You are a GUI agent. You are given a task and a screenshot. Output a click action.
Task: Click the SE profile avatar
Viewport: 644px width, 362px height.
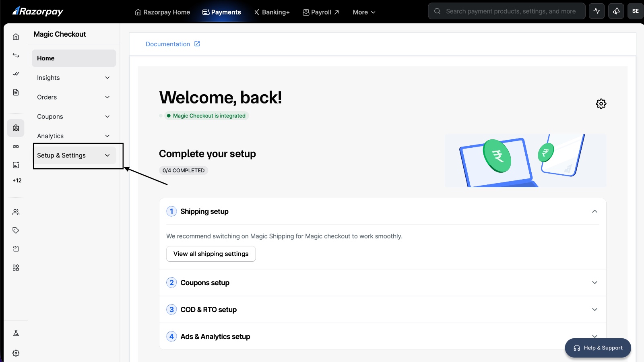click(635, 11)
